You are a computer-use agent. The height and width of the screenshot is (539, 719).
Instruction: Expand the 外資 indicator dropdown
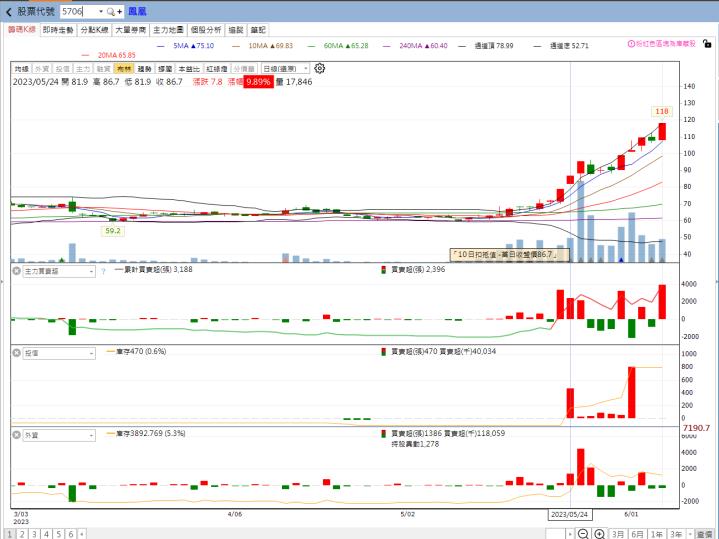[x=91, y=434]
